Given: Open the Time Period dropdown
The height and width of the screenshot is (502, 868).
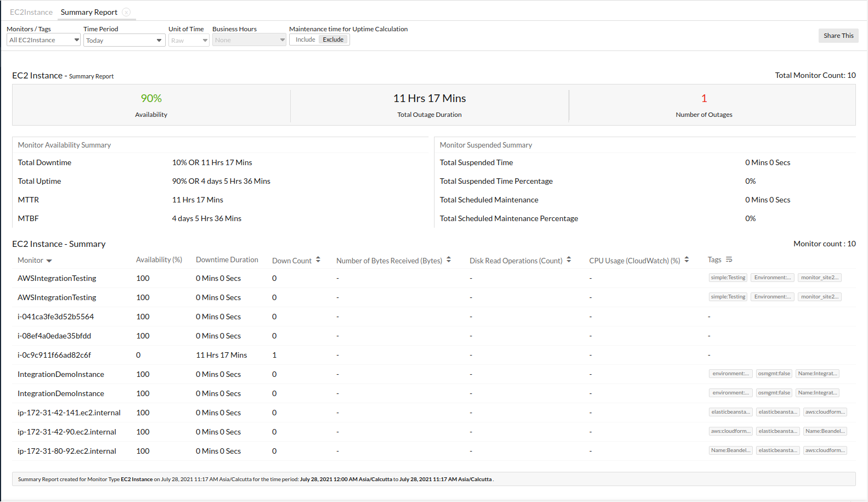Looking at the screenshot, I should 124,40.
